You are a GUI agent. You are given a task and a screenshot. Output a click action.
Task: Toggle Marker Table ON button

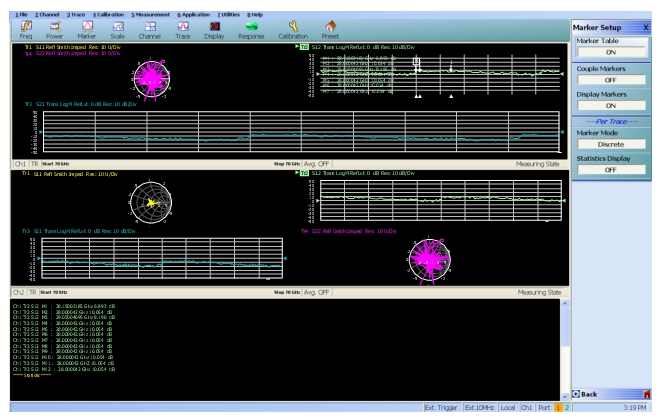tap(611, 52)
